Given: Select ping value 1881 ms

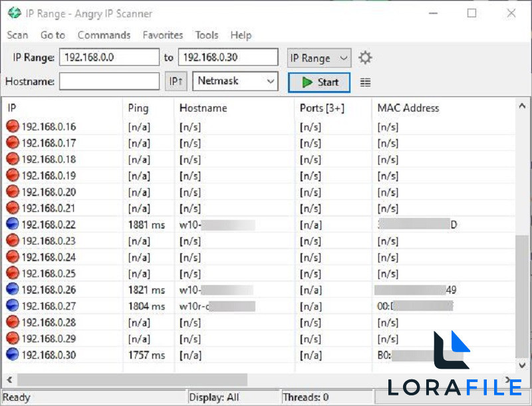Looking at the screenshot, I should pyautogui.click(x=146, y=225).
